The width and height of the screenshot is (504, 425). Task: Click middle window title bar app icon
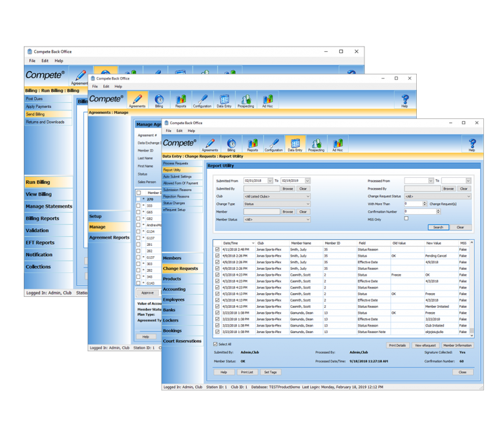click(x=92, y=78)
